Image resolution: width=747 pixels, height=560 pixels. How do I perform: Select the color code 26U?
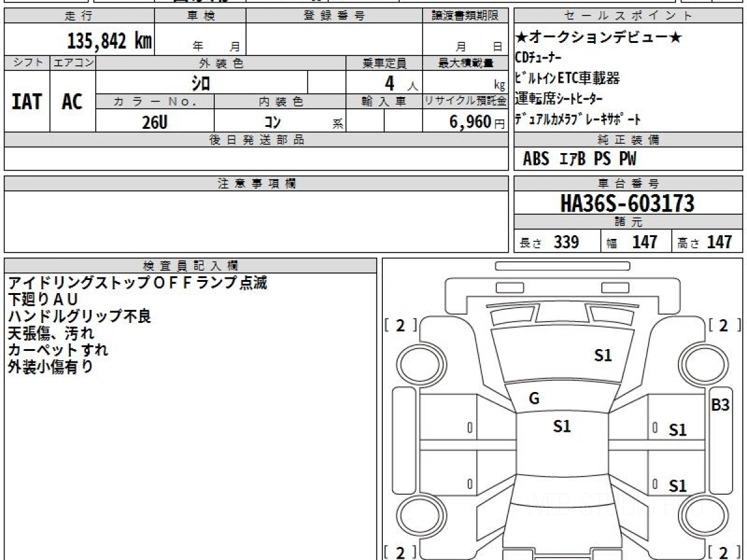click(x=154, y=122)
